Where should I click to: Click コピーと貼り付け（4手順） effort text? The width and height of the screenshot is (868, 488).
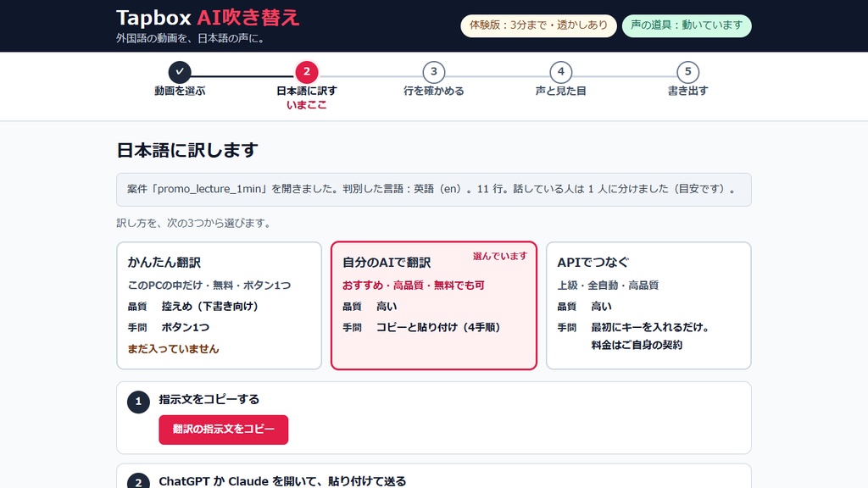(x=438, y=328)
